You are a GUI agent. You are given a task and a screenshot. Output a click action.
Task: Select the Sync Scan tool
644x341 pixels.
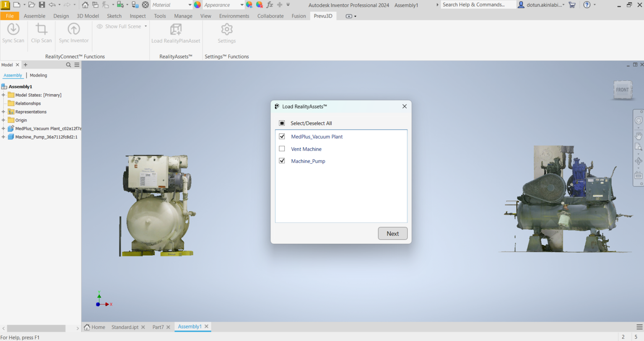(13, 33)
